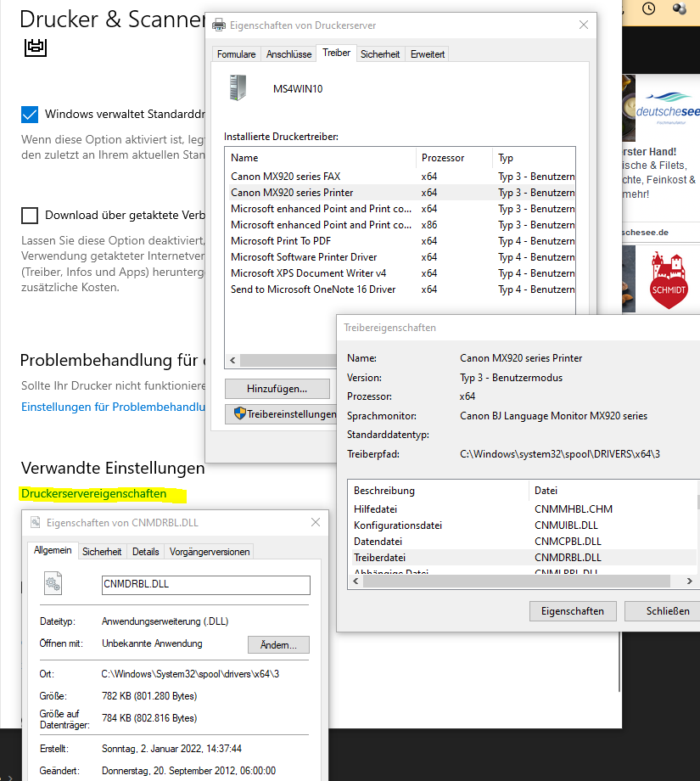Select the Microsoft Print To PDF driver
The image size is (700, 781).
[x=400, y=241]
